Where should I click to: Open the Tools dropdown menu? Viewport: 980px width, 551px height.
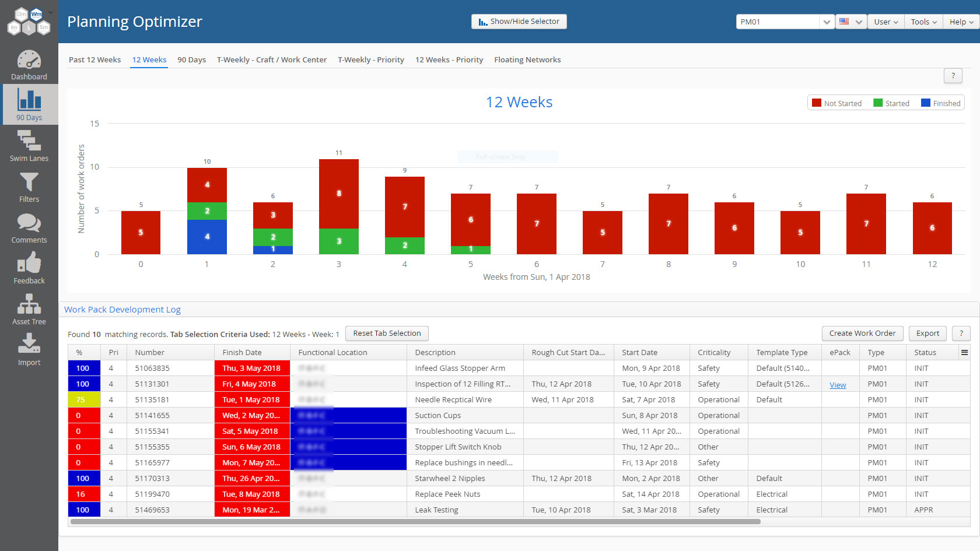923,22
